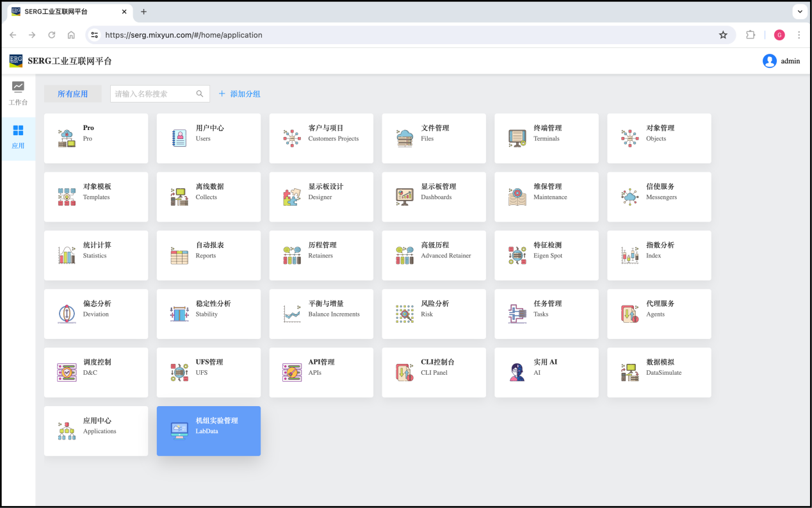The height and width of the screenshot is (508, 812).
Task: Bookmark this page with the star icon
Action: 723,35
